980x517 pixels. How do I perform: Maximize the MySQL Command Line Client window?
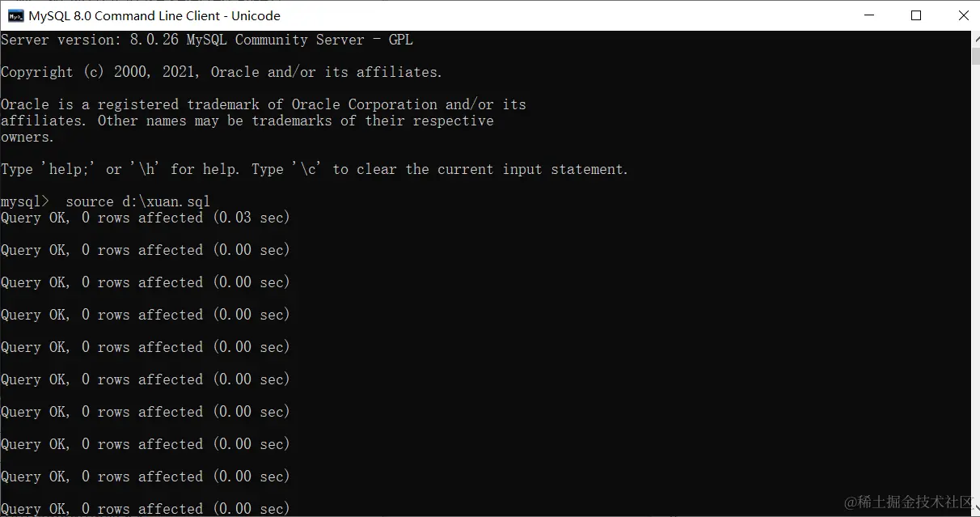coord(916,15)
